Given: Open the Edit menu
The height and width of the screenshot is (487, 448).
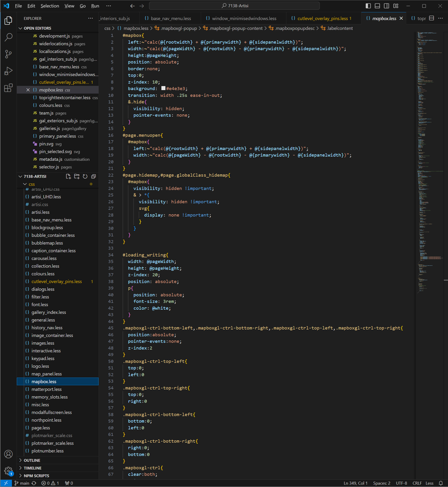Looking at the screenshot, I should click(31, 6).
